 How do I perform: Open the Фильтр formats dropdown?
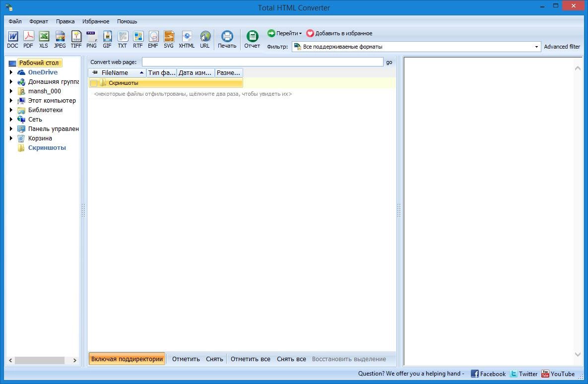pyautogui.click(x=536, y=47)
